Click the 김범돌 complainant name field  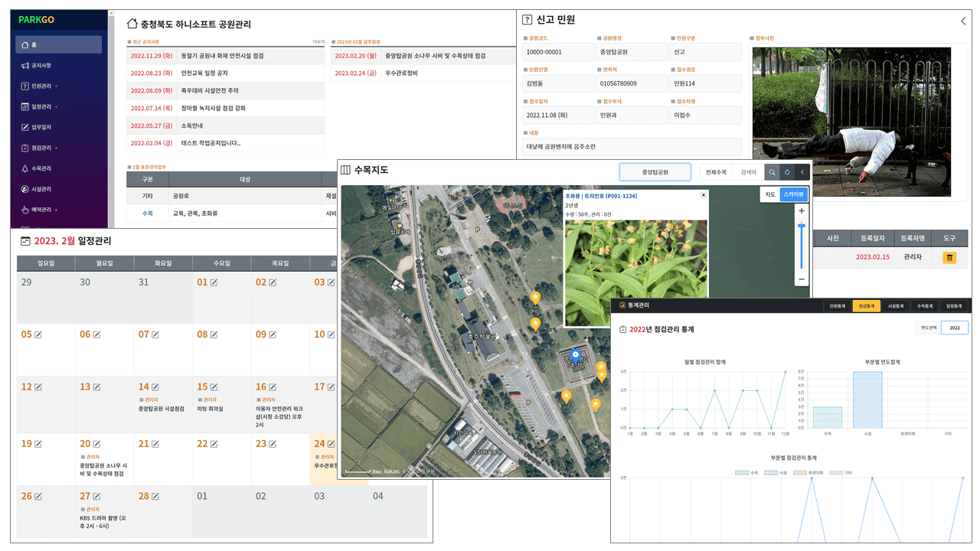pos(559,83)
